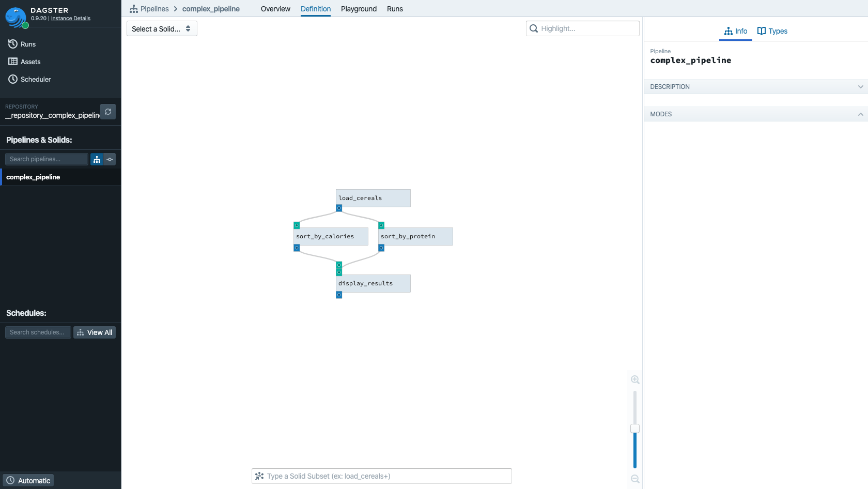Screen dimensions: 868x489
Task: Select complex_pipeline in the list
Action: [60, 177]
